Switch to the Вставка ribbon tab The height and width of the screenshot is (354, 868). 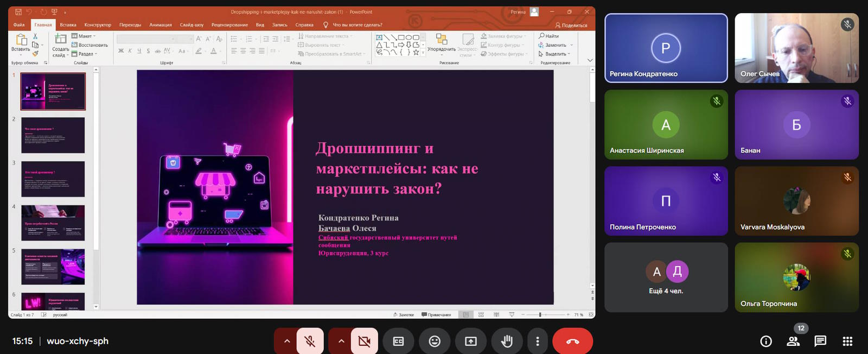(x=68, y=25)
